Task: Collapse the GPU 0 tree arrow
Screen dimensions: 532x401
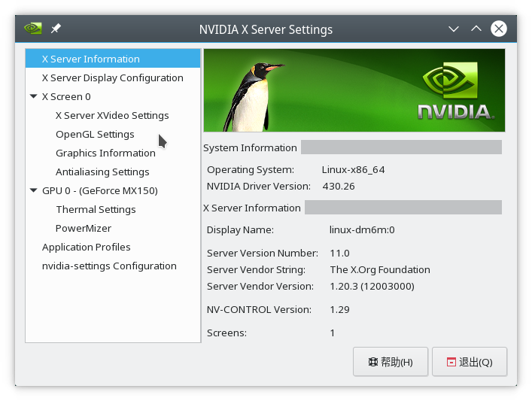Action: click(x=34, y=190)
